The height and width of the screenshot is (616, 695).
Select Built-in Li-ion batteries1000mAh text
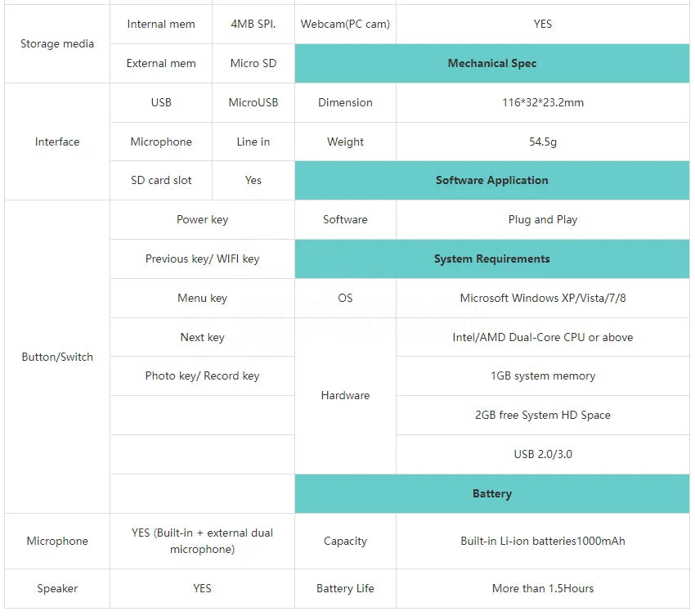(x=543, y=541)
